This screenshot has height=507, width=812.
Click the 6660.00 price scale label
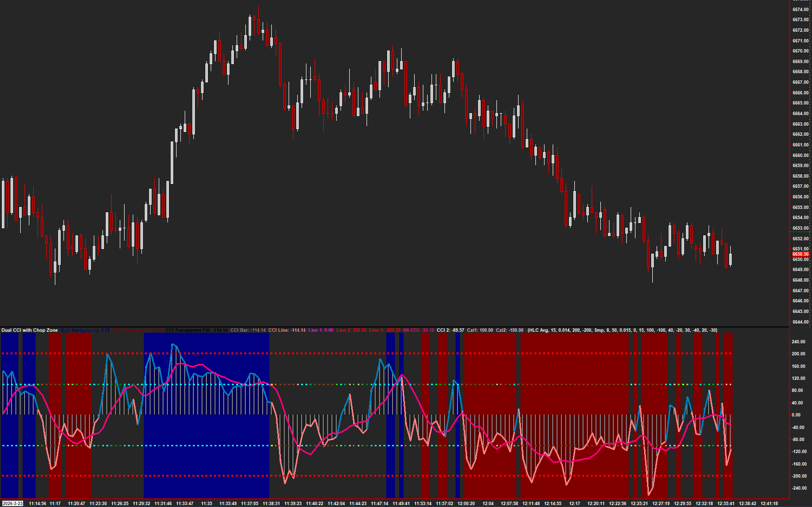pos(800,156)
